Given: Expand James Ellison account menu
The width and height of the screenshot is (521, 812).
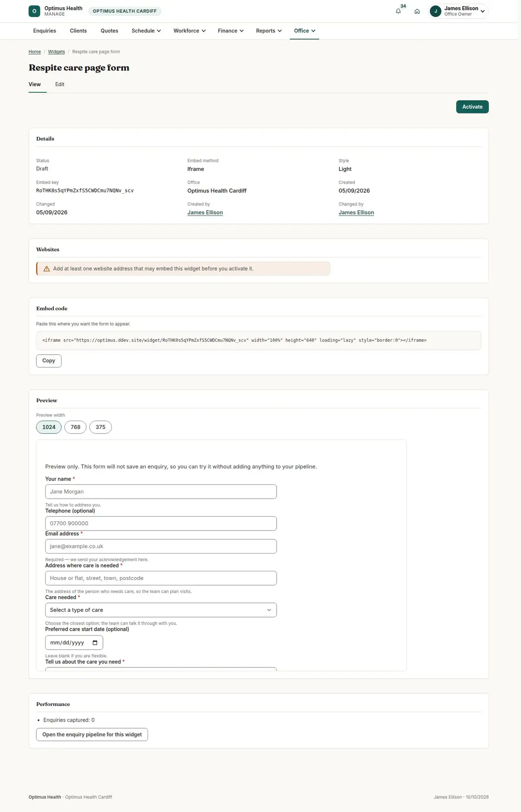Looking at the screenshot, I should click(458, 11).
